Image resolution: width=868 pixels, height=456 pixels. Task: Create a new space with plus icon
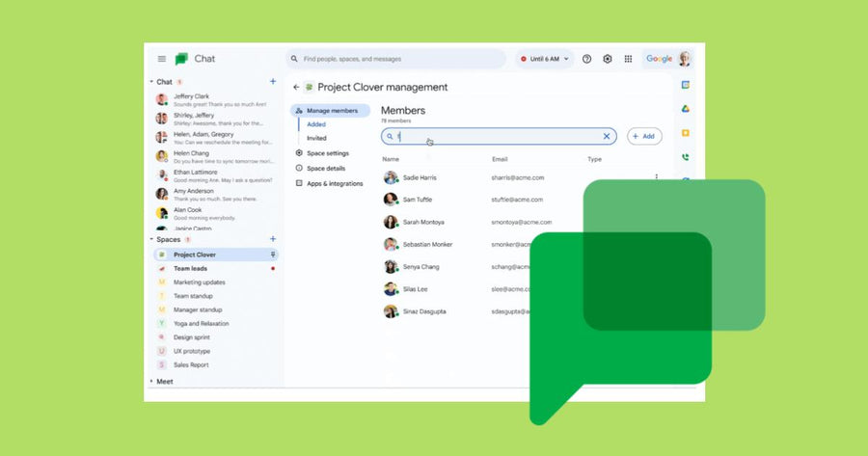(273, 239)
